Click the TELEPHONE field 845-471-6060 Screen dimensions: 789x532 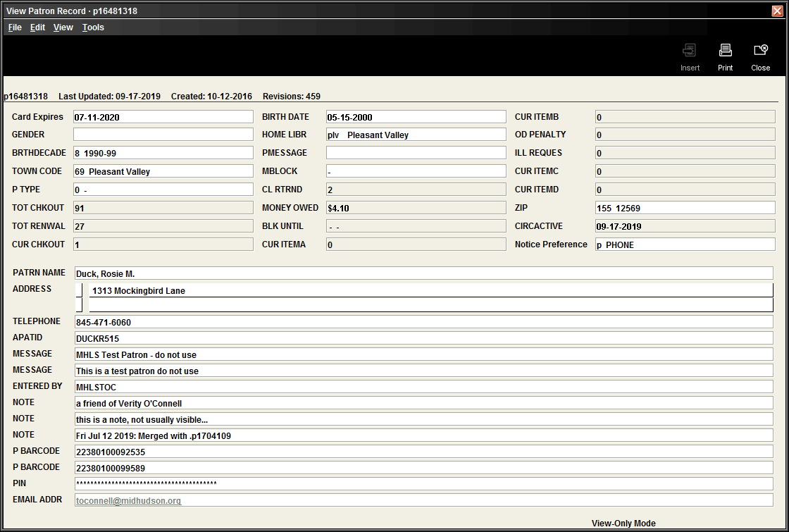point(423,321)
